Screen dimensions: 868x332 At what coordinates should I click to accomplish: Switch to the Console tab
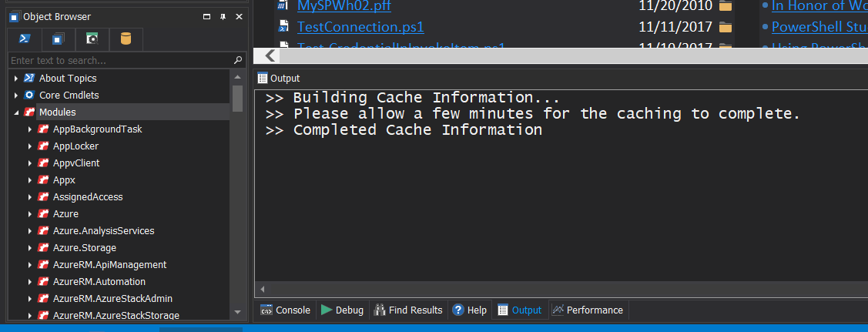point(286,310)
